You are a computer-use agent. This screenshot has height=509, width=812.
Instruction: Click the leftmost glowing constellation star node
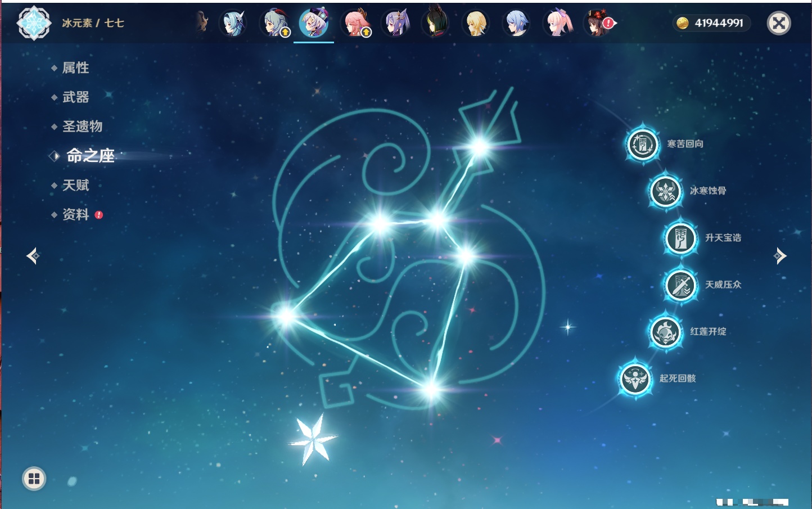point(286,316)
